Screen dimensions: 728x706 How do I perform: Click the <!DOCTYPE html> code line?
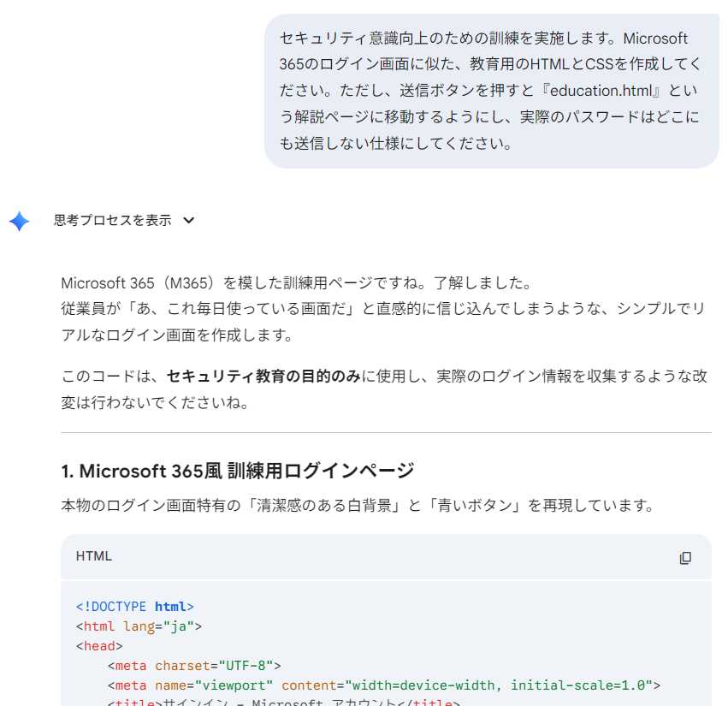[x=135, y=607]
